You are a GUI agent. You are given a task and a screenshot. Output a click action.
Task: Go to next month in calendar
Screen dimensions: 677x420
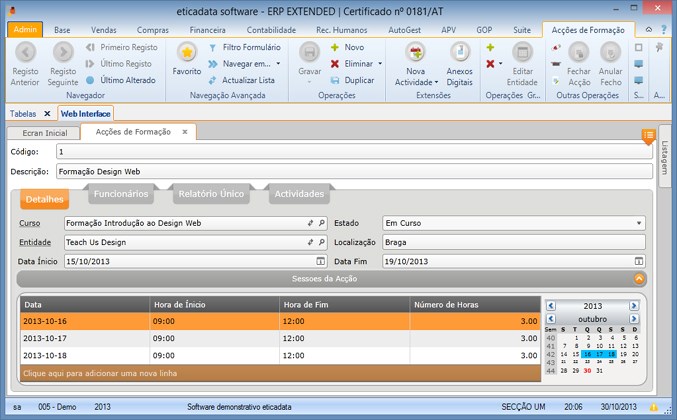634,319
